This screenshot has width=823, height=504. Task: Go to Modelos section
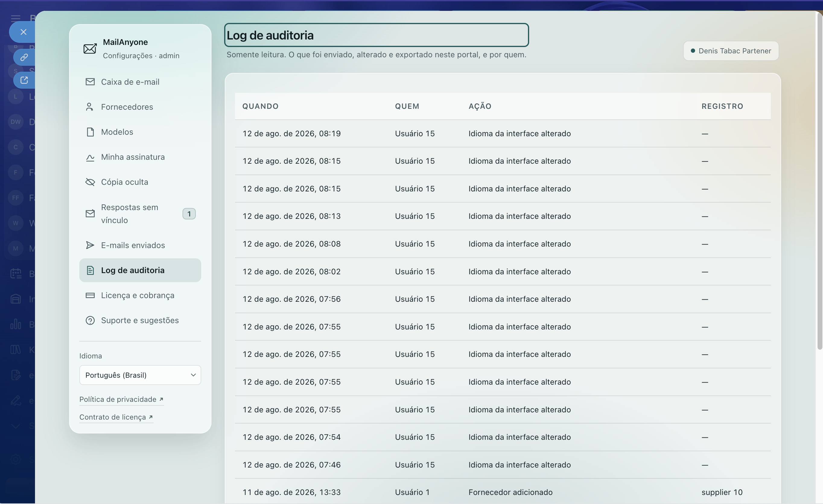(x=140, y=132)
